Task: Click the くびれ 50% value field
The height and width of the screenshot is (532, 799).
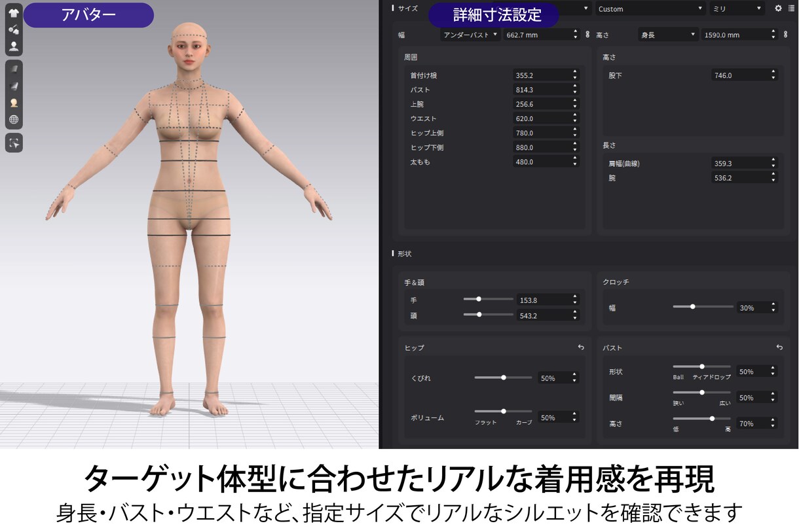Action: [x=558, y=378]
